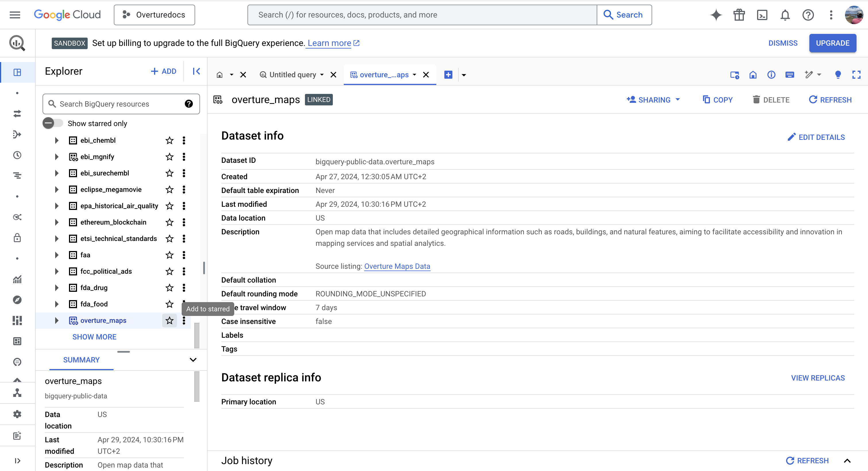The width and height of the screenshot is (868, 471).
Task: Collapse the Job history panel
Action: click(847, 461)
